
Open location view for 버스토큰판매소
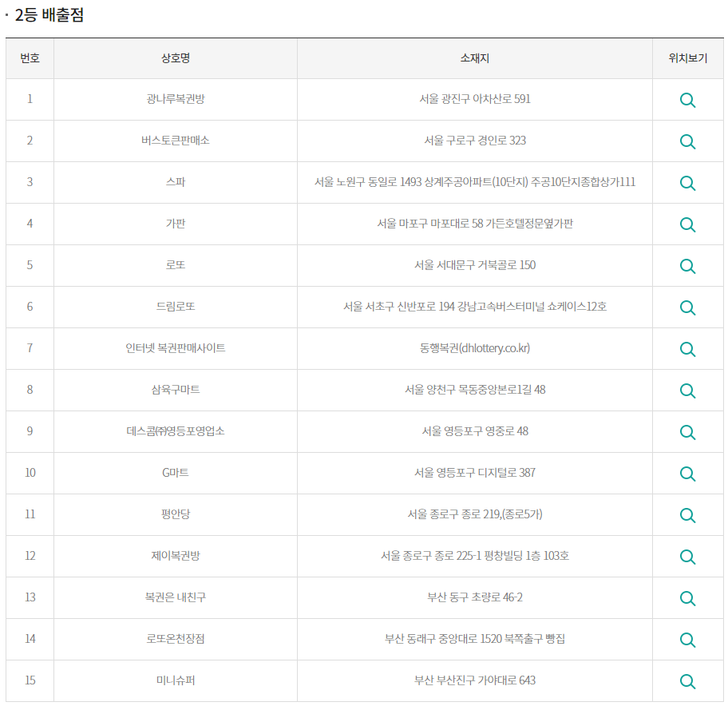(687, 141)
